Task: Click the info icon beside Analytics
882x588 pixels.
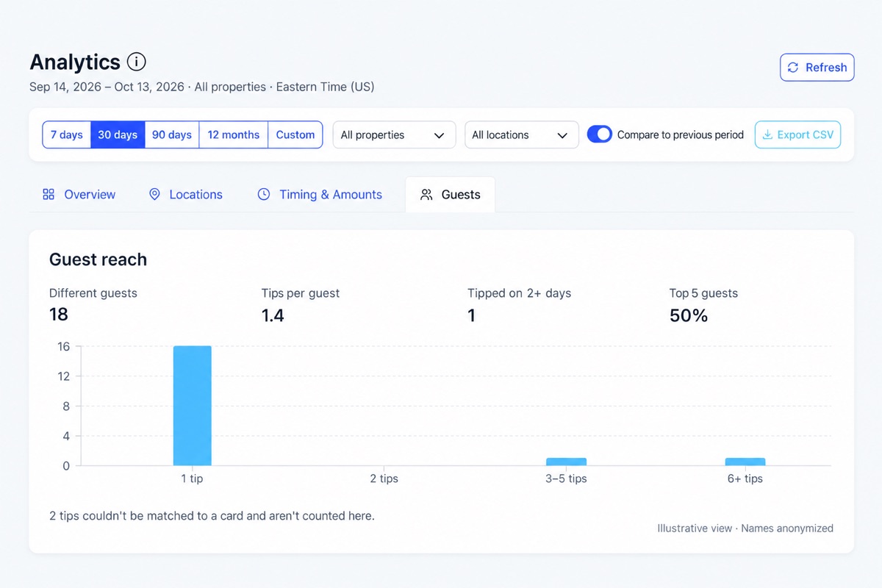Action: pyautogui.click(x=137, y=62)
